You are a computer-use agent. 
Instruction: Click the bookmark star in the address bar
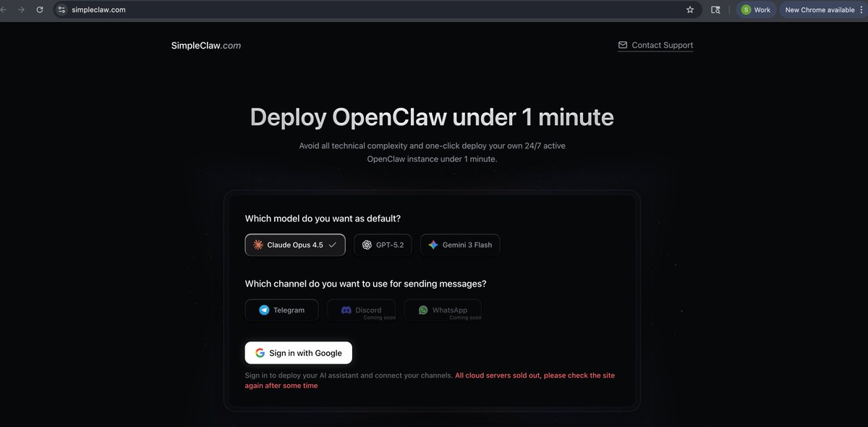[x=689, y=9]
